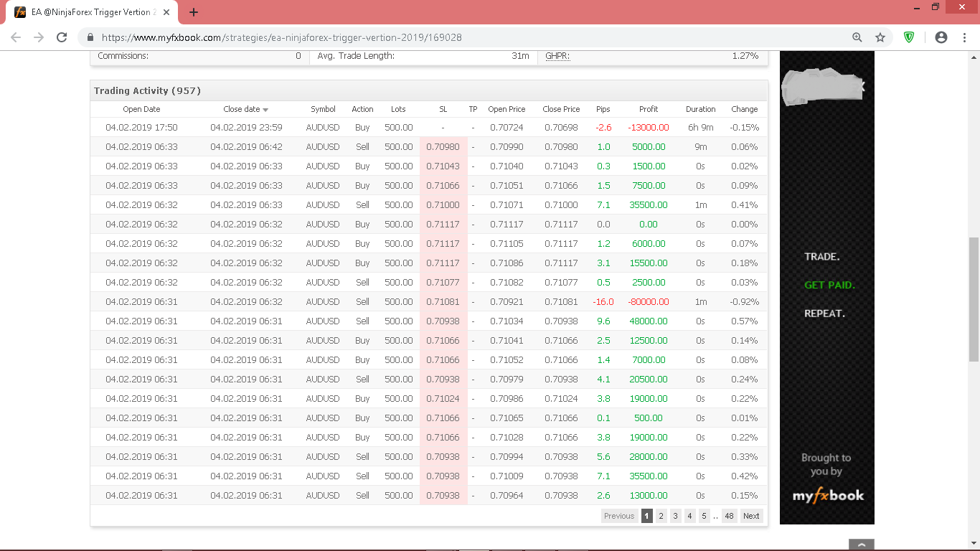Click open date 04.02.2019 17:50
The width and height of the screenshot is (980, 551).
(141, 128)
